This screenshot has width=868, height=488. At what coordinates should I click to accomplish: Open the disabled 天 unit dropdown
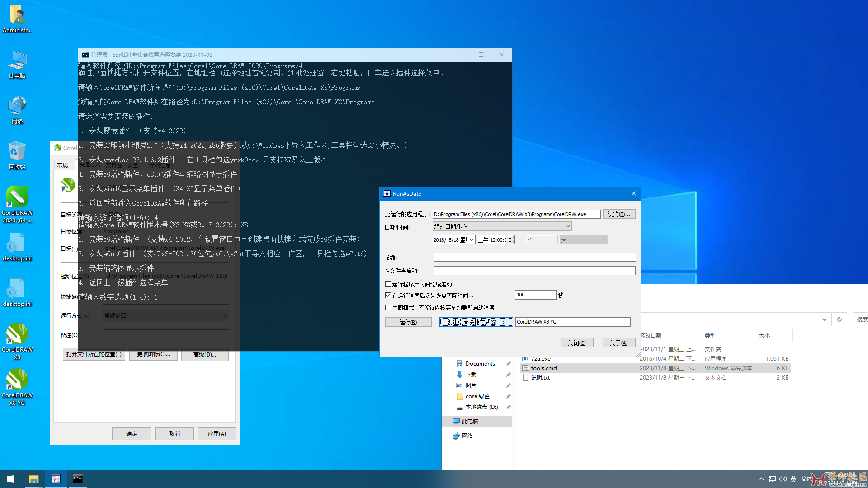(x=584, y=240)
